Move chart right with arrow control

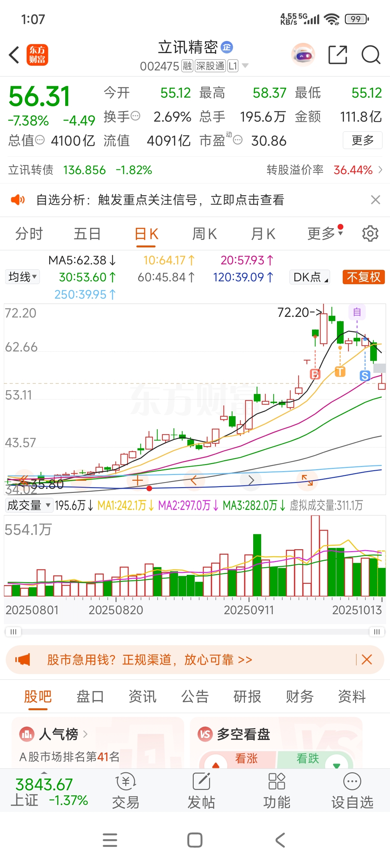251,480
